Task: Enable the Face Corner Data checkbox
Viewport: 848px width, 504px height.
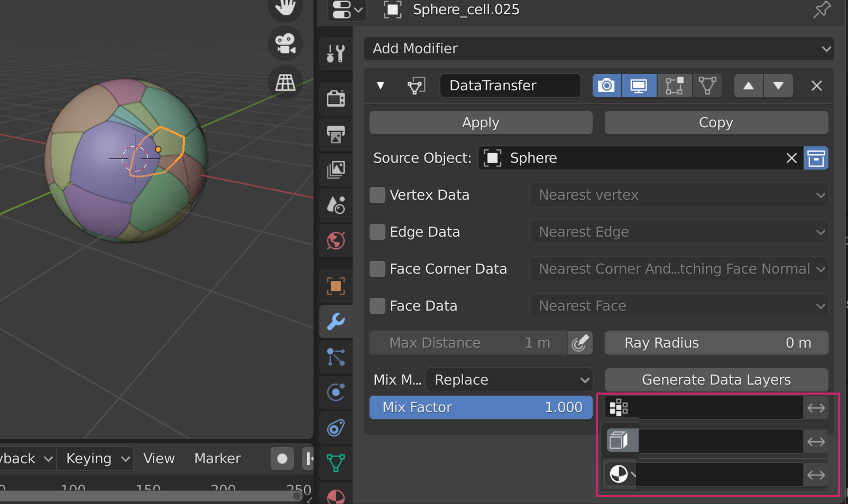Action: pyautogui.click(x=377, y=269)
